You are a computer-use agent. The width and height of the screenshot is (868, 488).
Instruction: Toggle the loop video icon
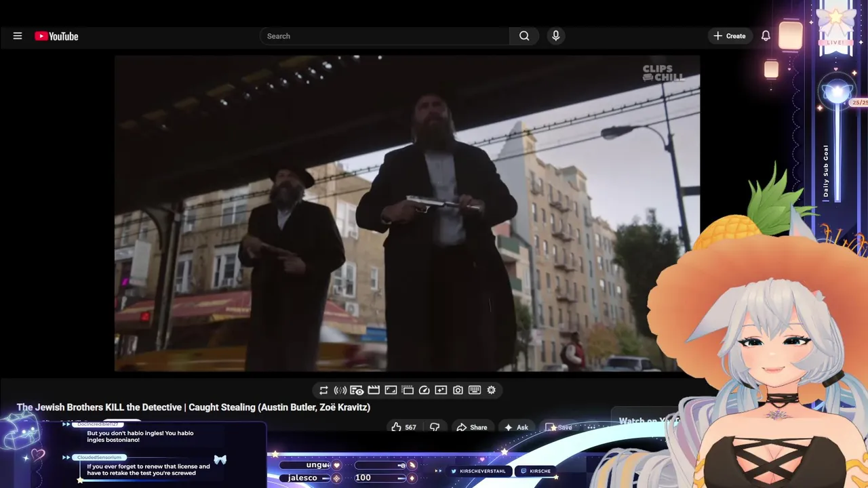tap(323, 390)
